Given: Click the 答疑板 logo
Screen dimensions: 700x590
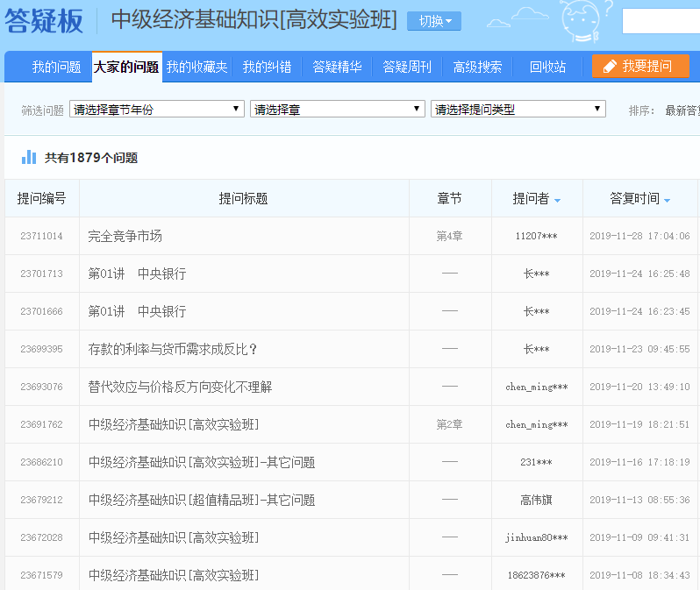Looking at the screenshot, I should pos(44,20).
